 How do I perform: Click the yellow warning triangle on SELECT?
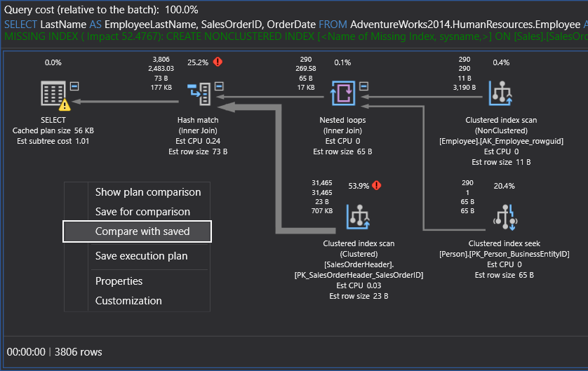click(x=65, y=104)
